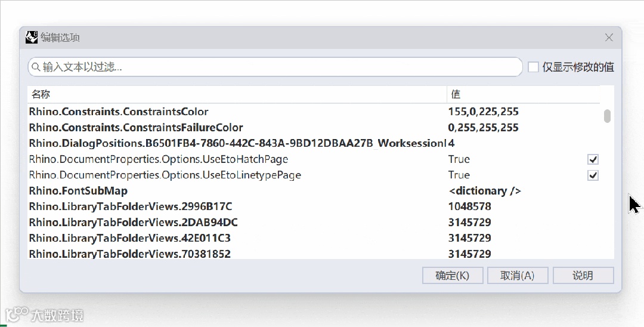Select the Rhino.Constraints.ConstraintsFailureColor row
This screenshot has height=327, width=644.
[x=314, y=128]
